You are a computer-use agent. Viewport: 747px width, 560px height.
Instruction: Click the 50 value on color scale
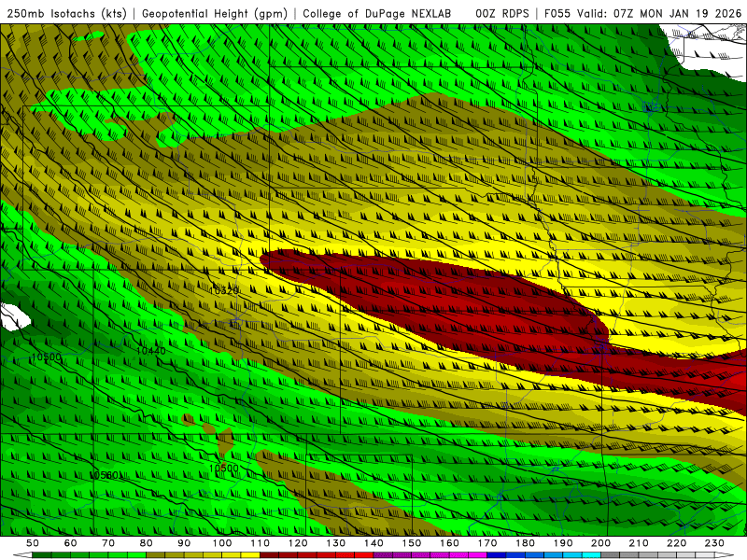33,543
